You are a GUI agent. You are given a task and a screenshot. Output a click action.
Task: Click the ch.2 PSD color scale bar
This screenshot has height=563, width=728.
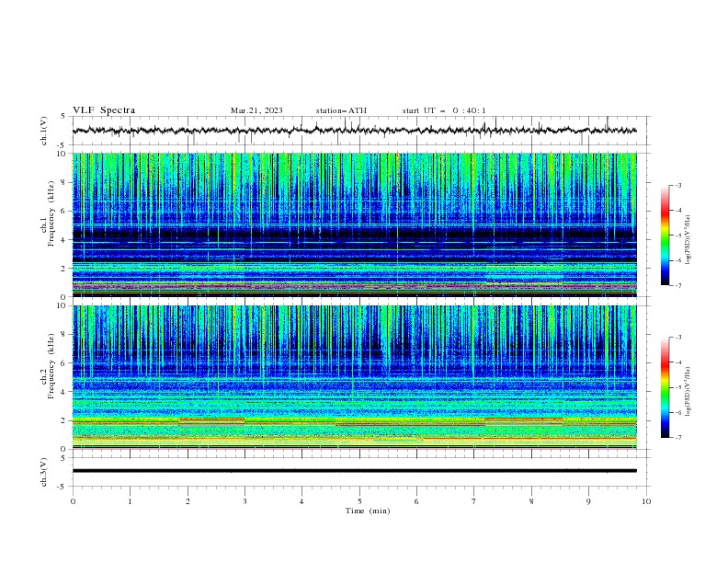(x=665, y=387)
